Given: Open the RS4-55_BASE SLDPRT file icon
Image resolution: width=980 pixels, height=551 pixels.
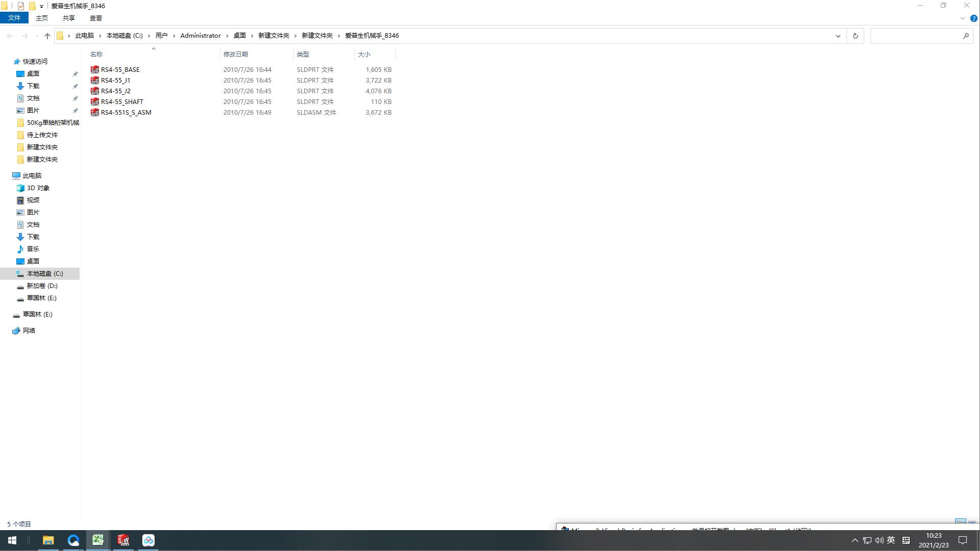Looking at the screenshot, I should click(94, 69).
